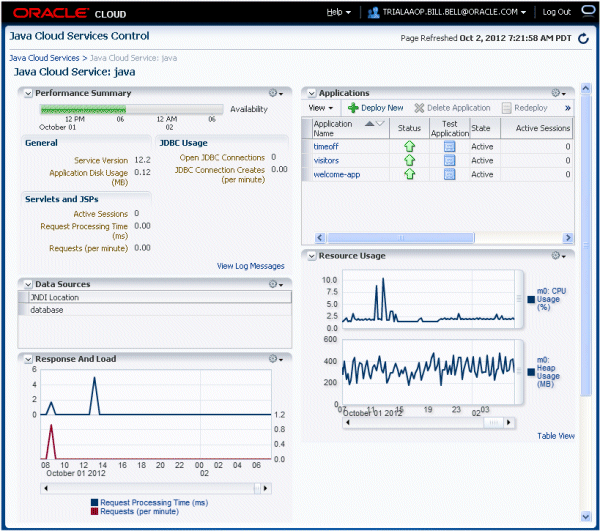Viewport: 600px width, 531px height.
Task: Open the View dropdown in Applications
Action: [x=321, y=108]
